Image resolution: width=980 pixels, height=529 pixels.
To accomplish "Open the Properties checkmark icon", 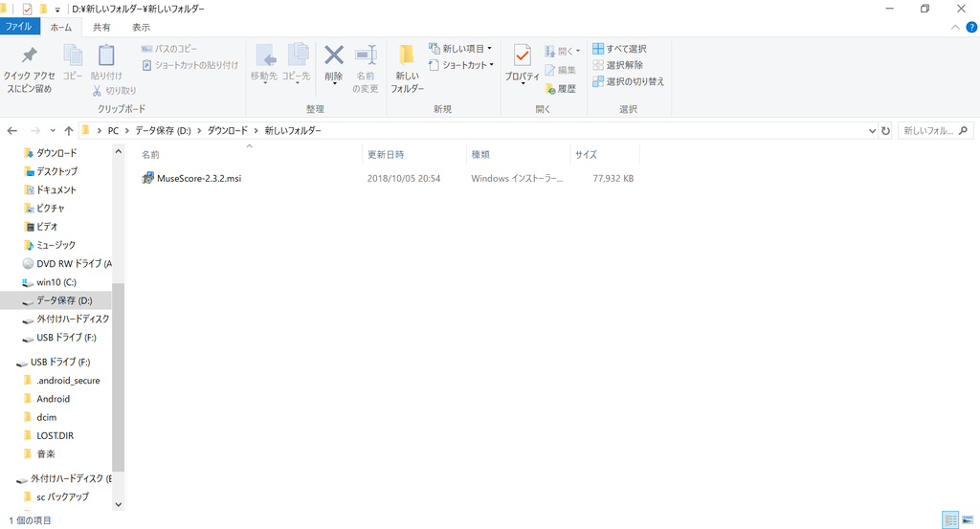I will (522, 55).
